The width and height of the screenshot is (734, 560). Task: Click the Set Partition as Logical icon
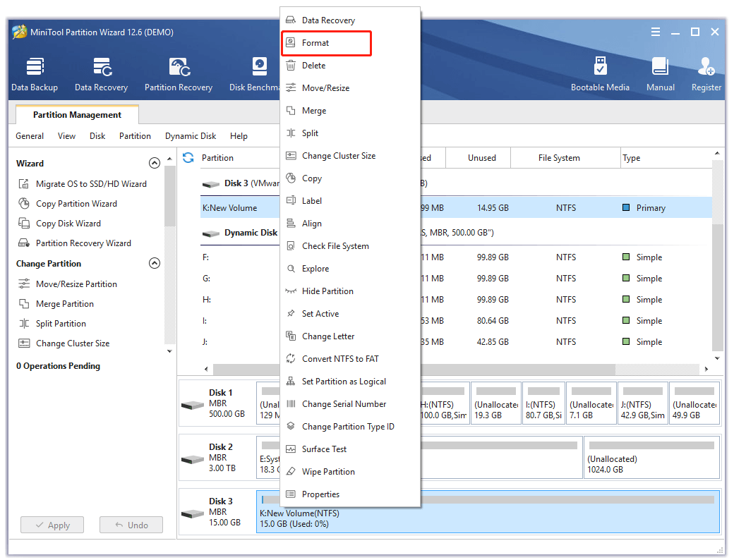291,382
